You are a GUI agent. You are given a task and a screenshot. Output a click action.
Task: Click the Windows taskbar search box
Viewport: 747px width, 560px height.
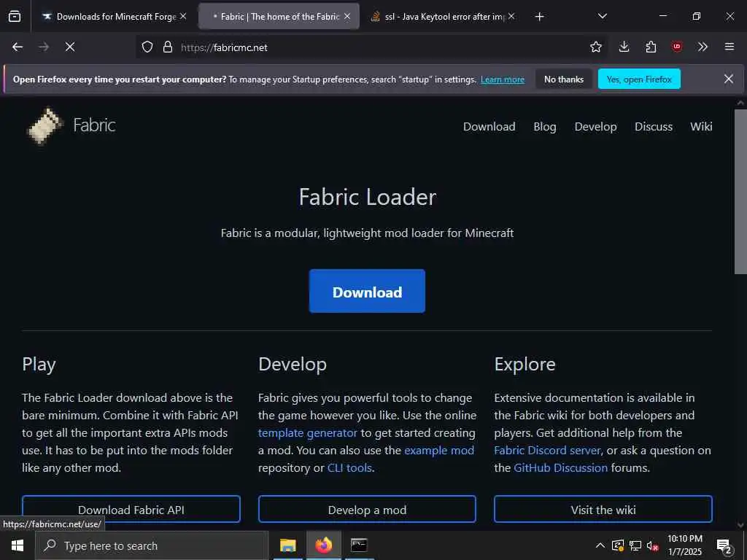152,545
